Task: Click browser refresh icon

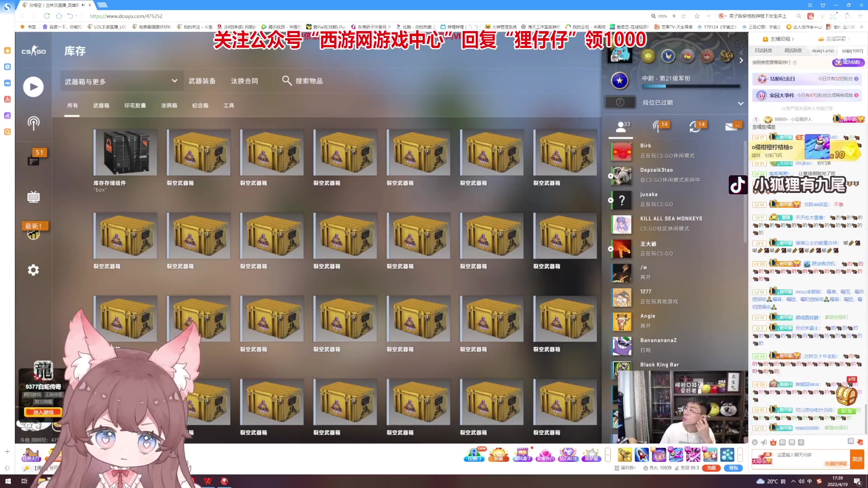Action: click(x=47, y=16)
